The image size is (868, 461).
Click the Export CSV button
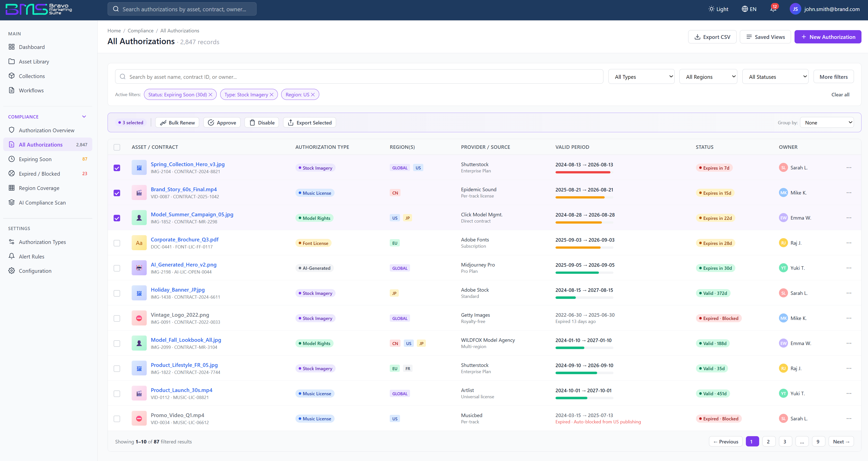[x=712, y=37]
